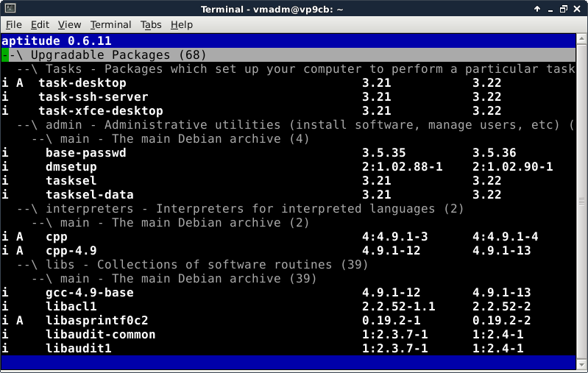The image size is (588, 373).
Task: Open the Tabs menu
Action: tap(151, 24)
